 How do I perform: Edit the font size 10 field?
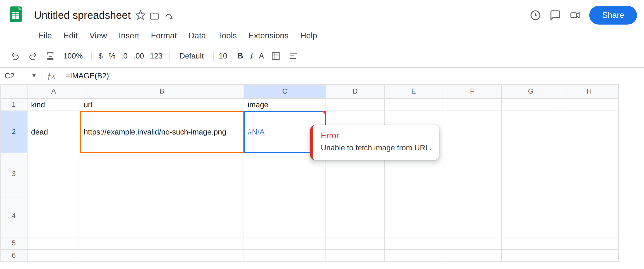pyautogui.click(x=223, y=56)
